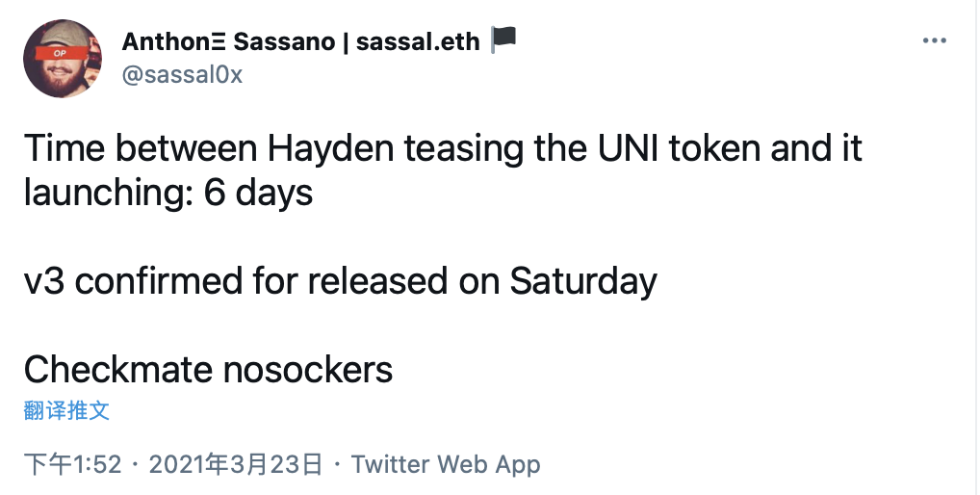Click Anthony Sassano's profile avatar
980x495 pixels.
(63, 59)
